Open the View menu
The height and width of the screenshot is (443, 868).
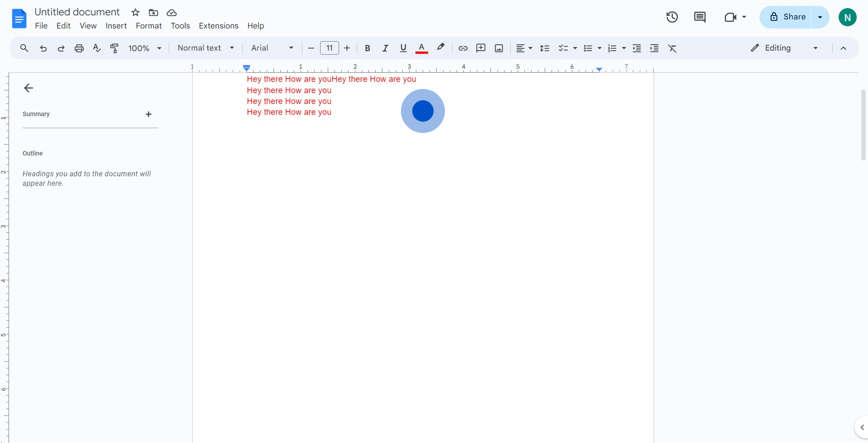coord(88,26)
